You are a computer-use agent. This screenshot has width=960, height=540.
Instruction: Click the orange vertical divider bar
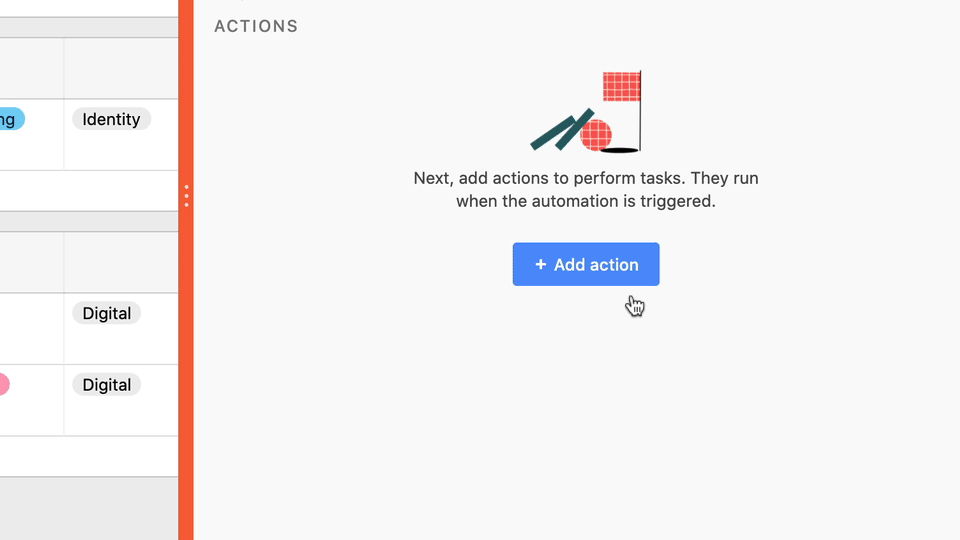point(186,270)
